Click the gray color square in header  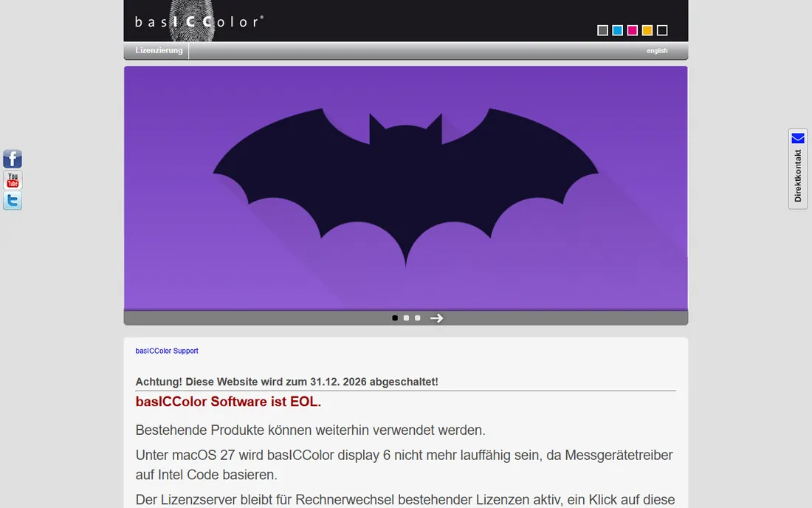pos(603,30)
